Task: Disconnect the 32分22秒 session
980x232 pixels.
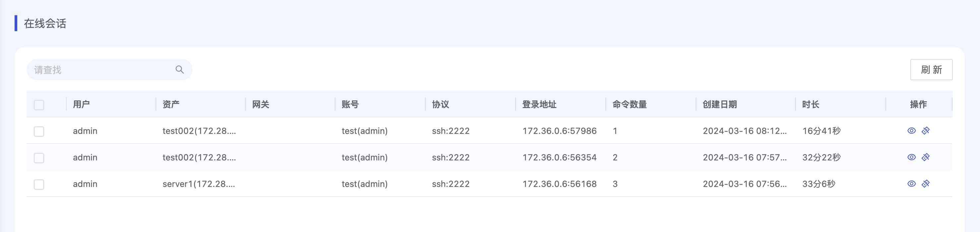Action: point(926,157)
